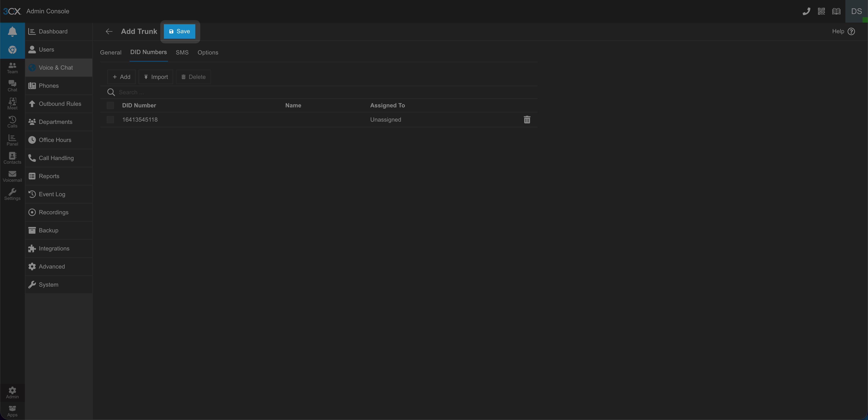Open the user guide book icon
Screen dimensions: 868x420
(836, 12)
